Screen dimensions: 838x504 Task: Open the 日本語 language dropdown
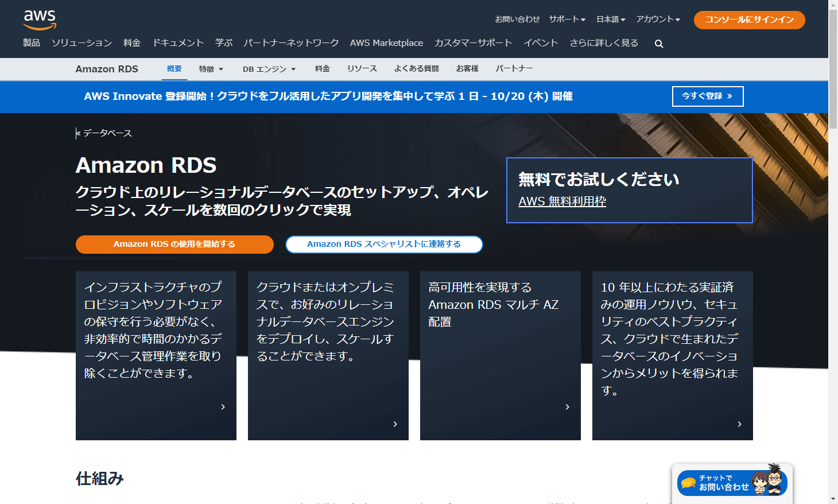click(611, 20)
